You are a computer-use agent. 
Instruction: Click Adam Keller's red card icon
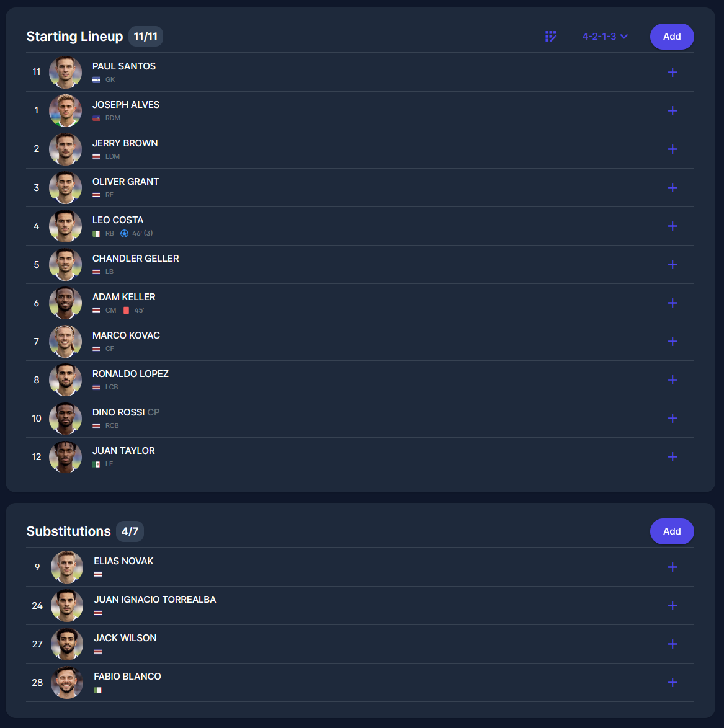[x=127, y=310]
